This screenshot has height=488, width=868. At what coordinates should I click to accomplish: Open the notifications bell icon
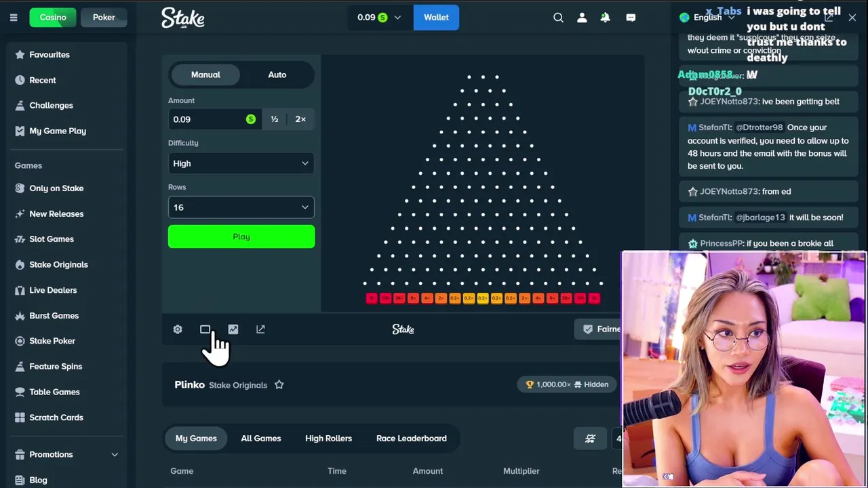pyautogui.click(x=606, y=18)
